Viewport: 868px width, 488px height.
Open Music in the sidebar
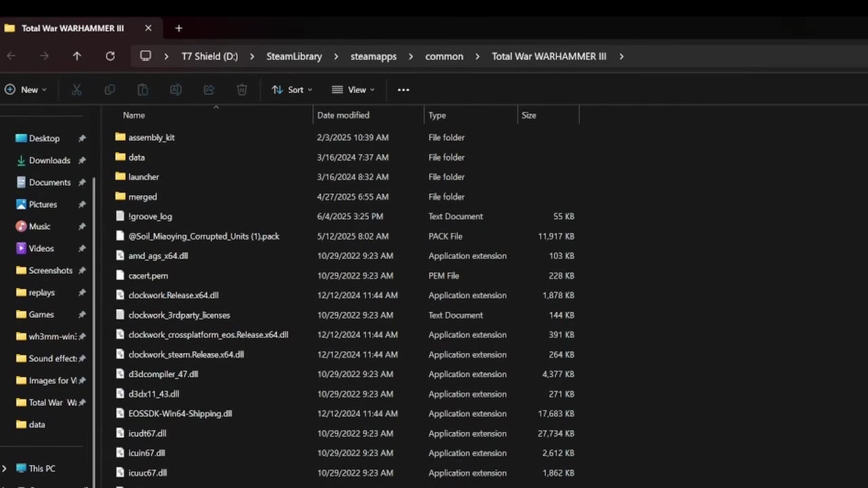point(39,226)
